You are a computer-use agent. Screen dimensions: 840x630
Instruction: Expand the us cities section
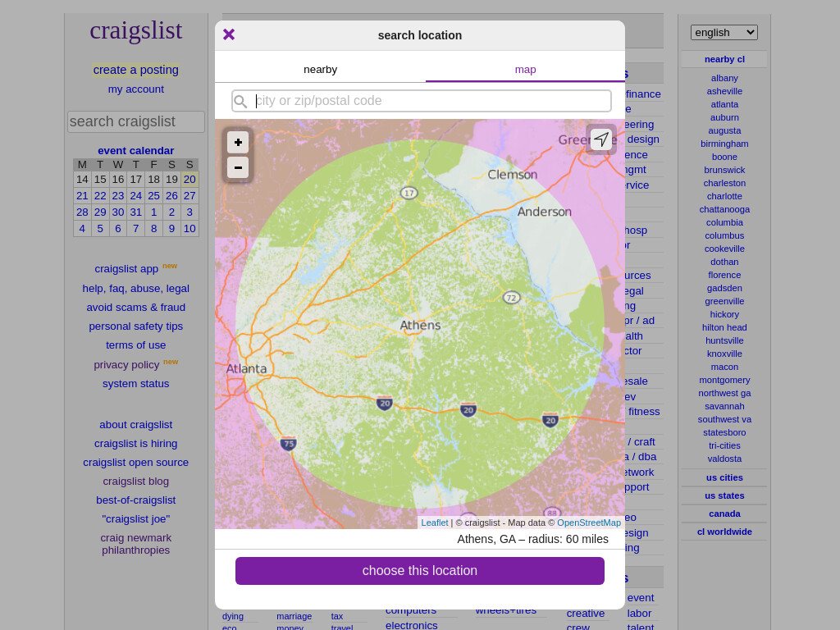pyautogui.click(x=724, y=477)
